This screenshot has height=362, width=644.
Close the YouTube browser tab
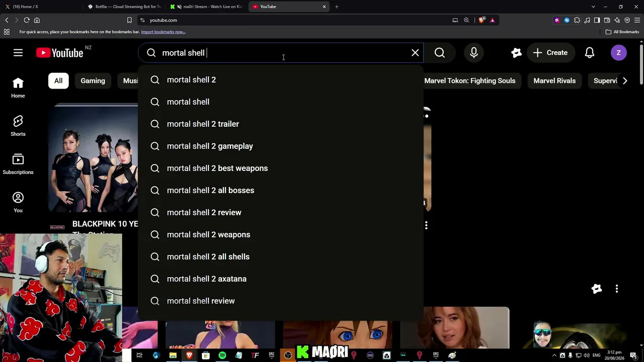click(x=324, y=7)
